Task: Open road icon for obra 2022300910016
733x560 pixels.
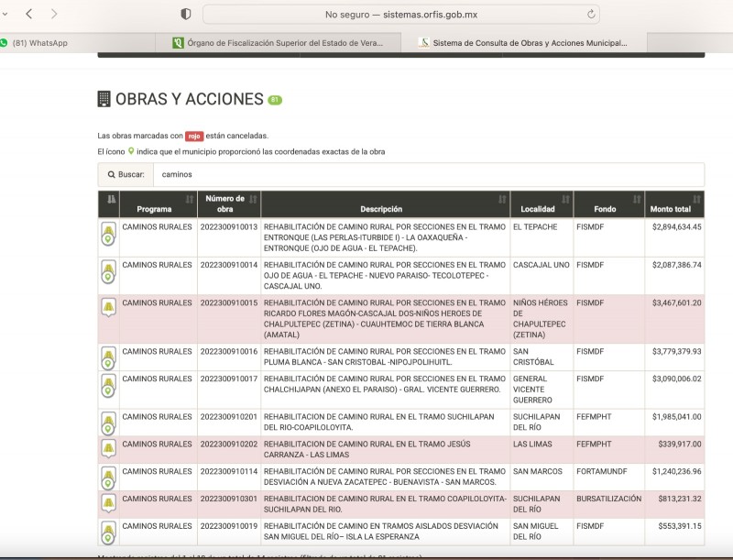Action: click(108, 358)
